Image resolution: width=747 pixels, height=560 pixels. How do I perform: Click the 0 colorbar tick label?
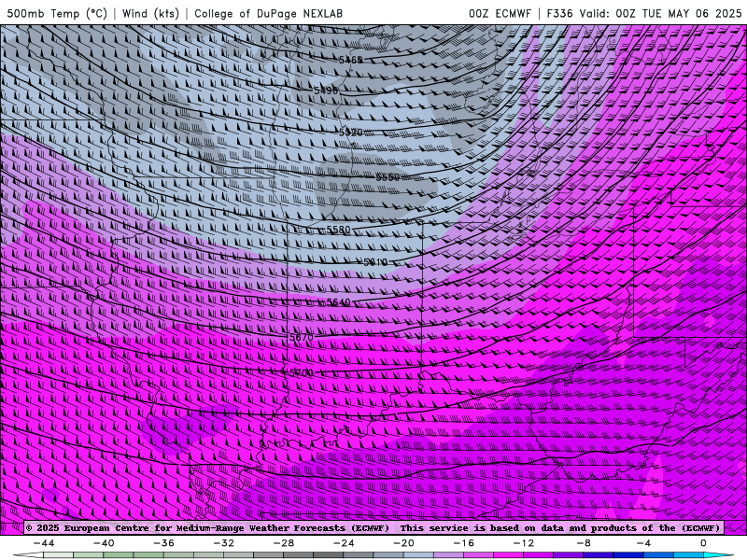pos(704,543)
